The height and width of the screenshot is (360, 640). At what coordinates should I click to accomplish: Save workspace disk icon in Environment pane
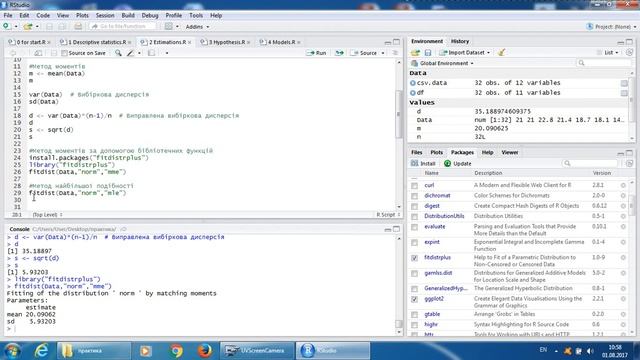point(428,53)
